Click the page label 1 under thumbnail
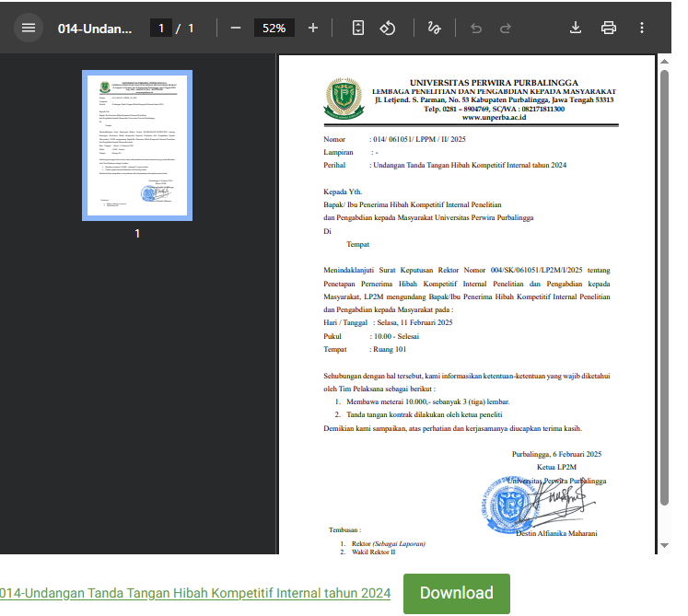Screen dimensions: 688x616 click(x=137, y=234)
